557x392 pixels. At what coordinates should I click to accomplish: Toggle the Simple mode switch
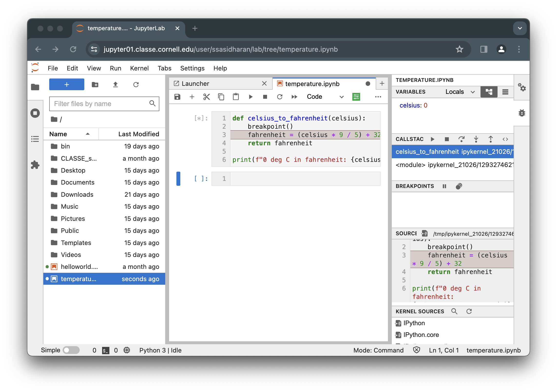click(71, 350)
